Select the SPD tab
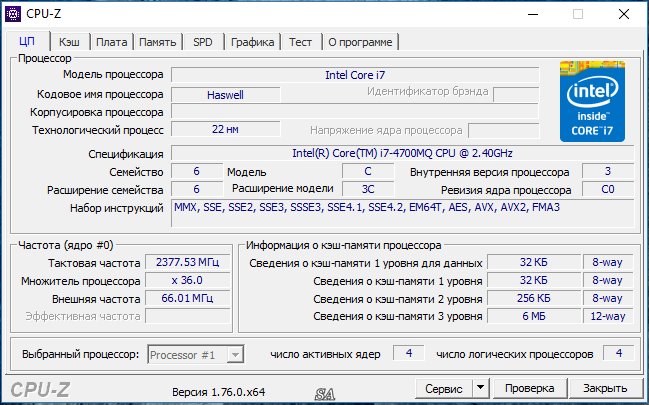Viewport: 649px width, 405px height. (x=203, y=42)
